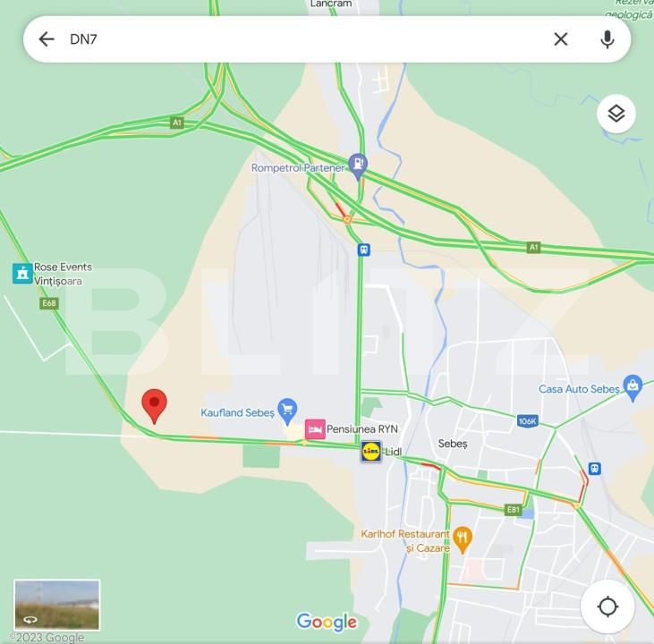Open the Kaufland Sebeș shopping pin
Viewport: 654px width, 644px height.
(287, 411)
